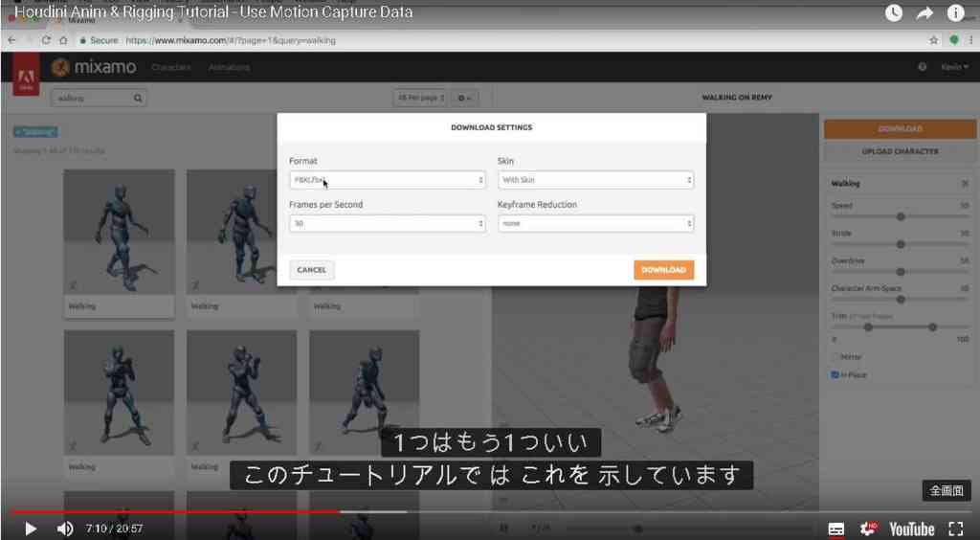Open the Format dropdown
Image resolution: width=980 pixels, height=540 pixels.
coord(388,180)
